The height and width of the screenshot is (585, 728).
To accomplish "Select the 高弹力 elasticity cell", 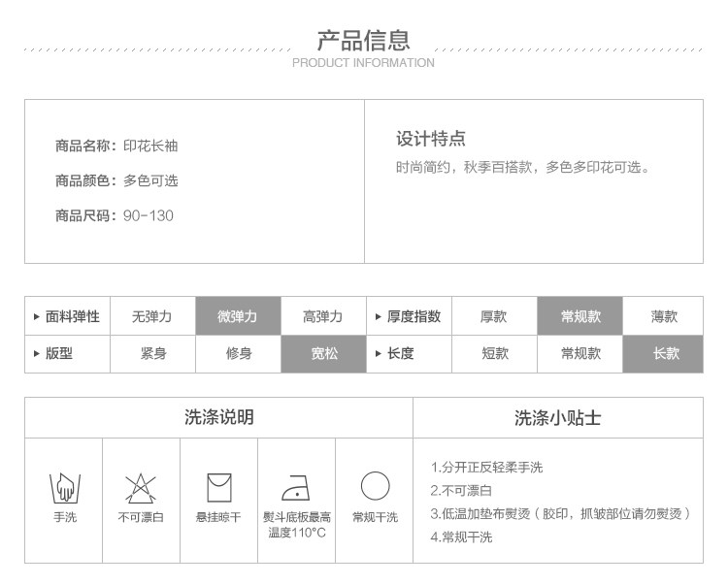I will pyautogui.click(x=323, y=316).
